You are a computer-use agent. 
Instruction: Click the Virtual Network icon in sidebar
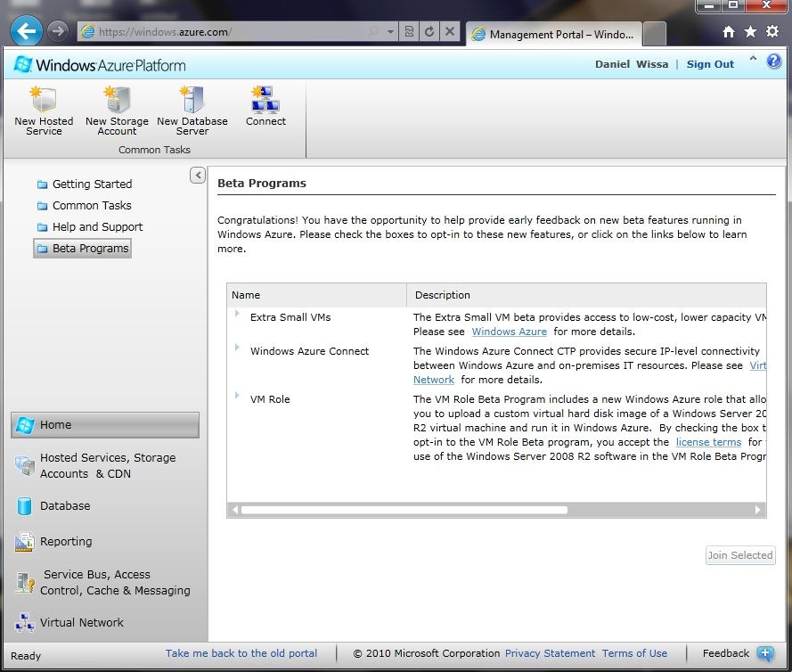[x=24, y=622]
